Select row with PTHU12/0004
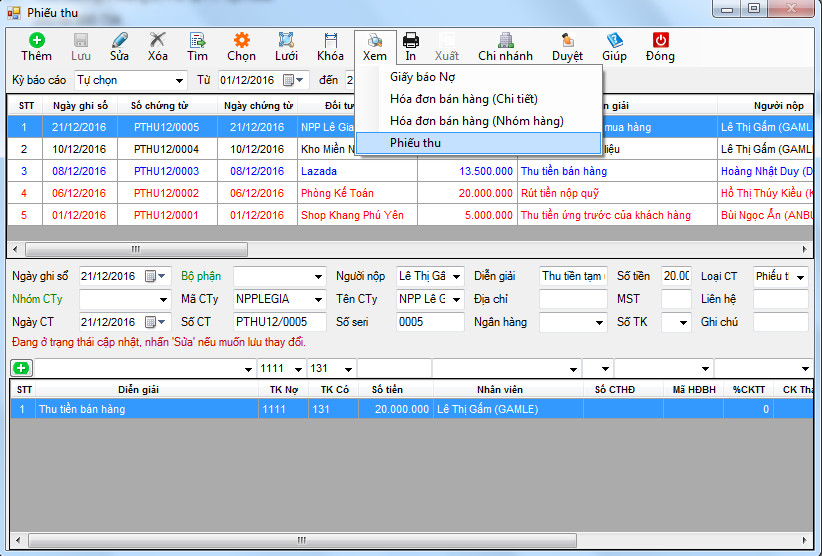 410,149
